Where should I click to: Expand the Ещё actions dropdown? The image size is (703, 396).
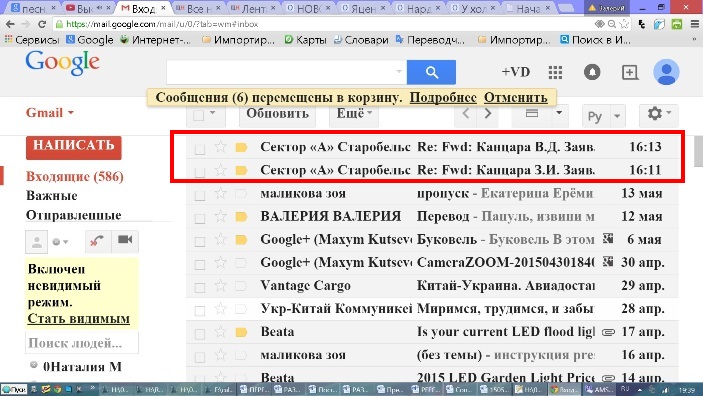tap(354, 114)
